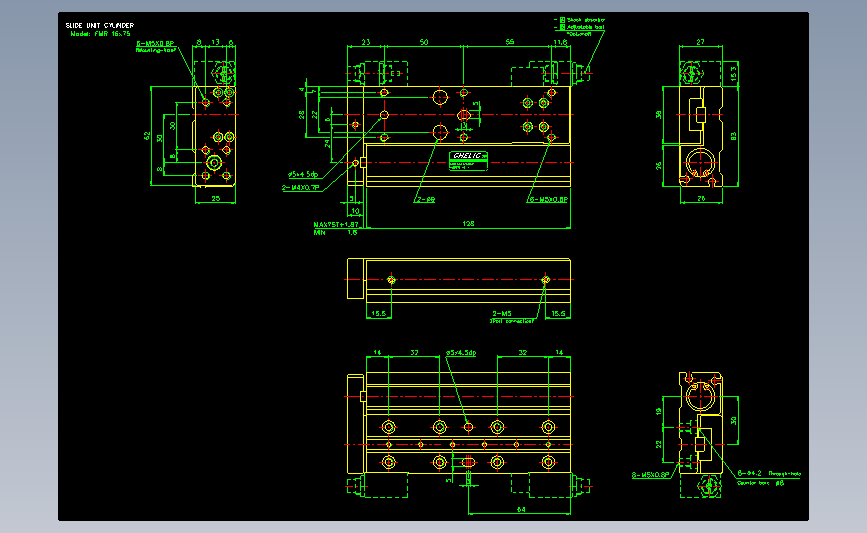Select the 2-M4X0.7P callout text
Screen dimensions: 867x533
[x=300, y=188]
